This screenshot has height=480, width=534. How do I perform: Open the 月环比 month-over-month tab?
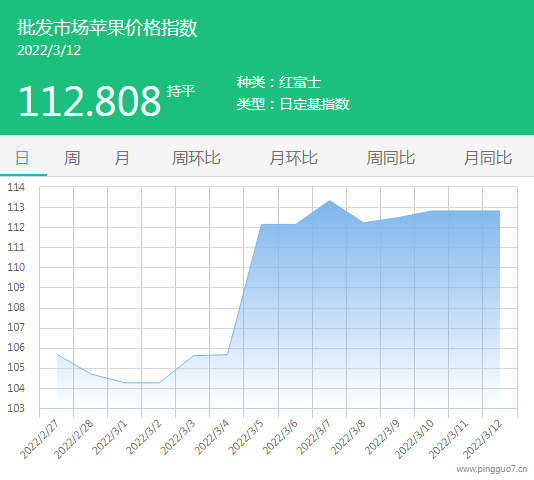[x=294, y=158]
